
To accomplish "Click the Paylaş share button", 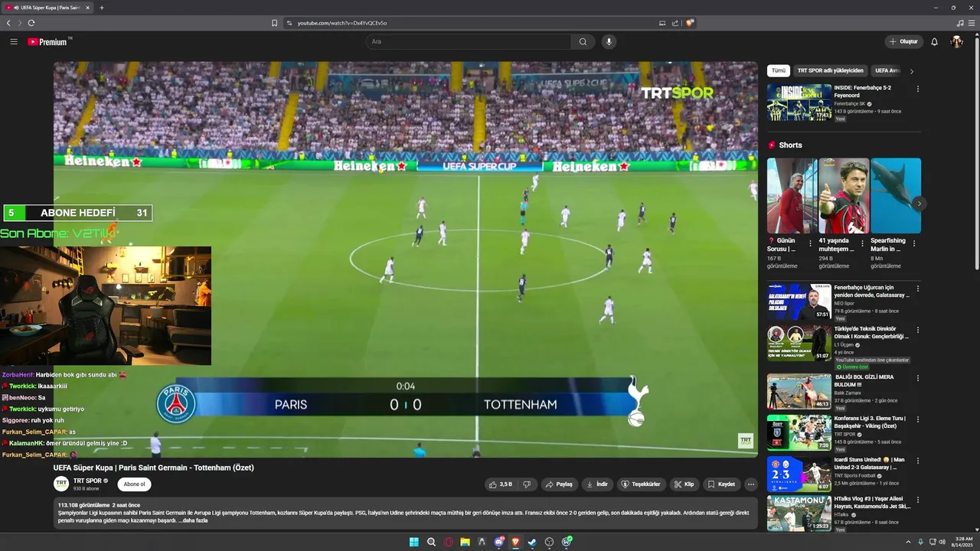I will 558,484.
